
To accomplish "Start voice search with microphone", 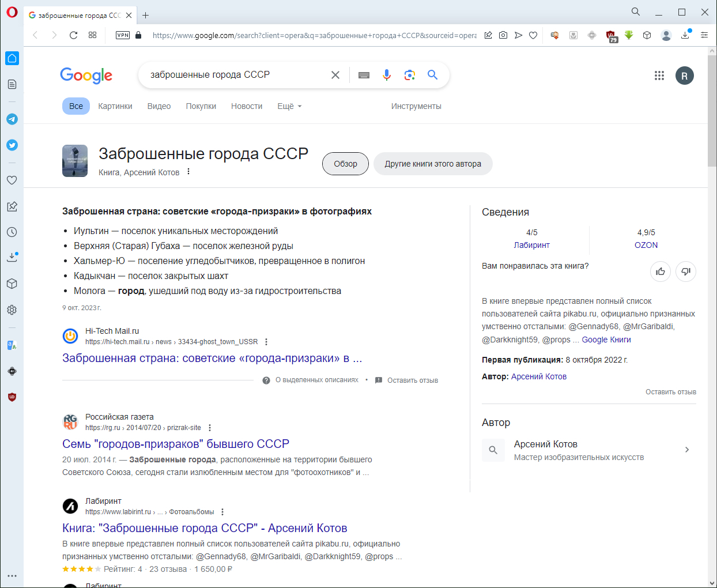I will click(x=387, y=75).
